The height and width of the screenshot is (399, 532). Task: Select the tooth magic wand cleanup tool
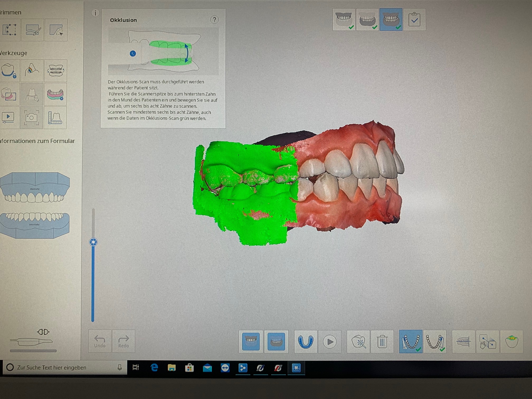[x=359, y=342]
